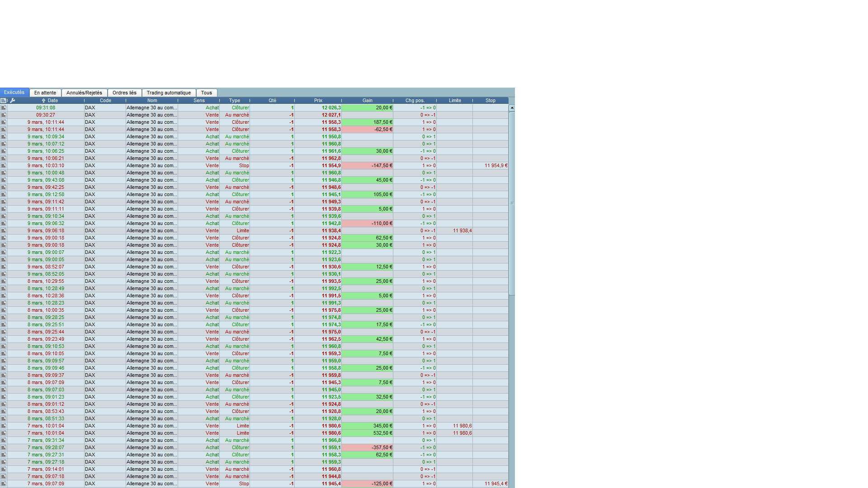Click the document icon in header row

coord(3,101)
